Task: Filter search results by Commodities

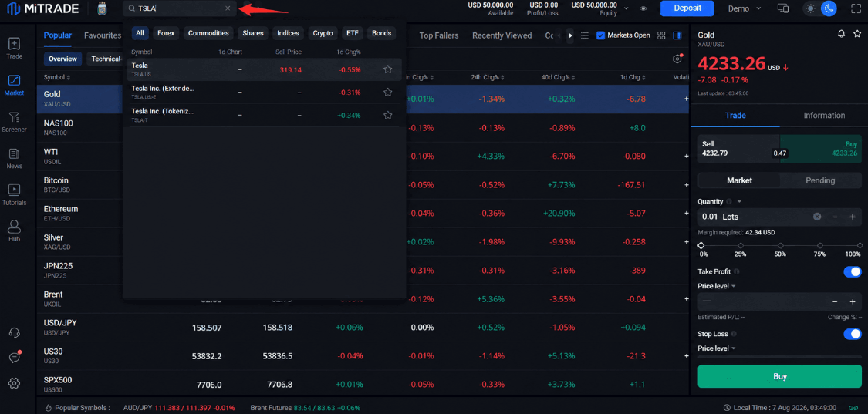Action: 208,33
